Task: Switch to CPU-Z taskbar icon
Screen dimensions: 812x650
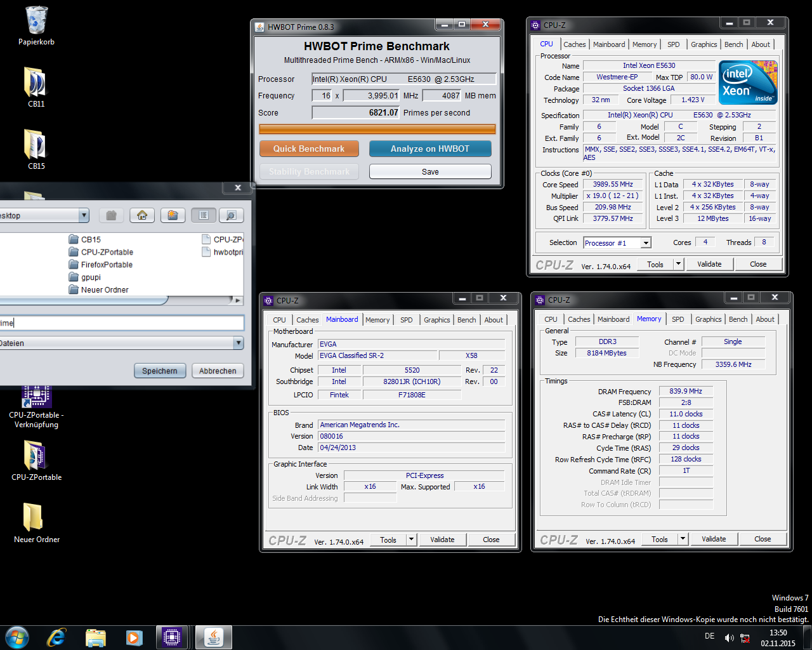Action: [x=171, y=637]
